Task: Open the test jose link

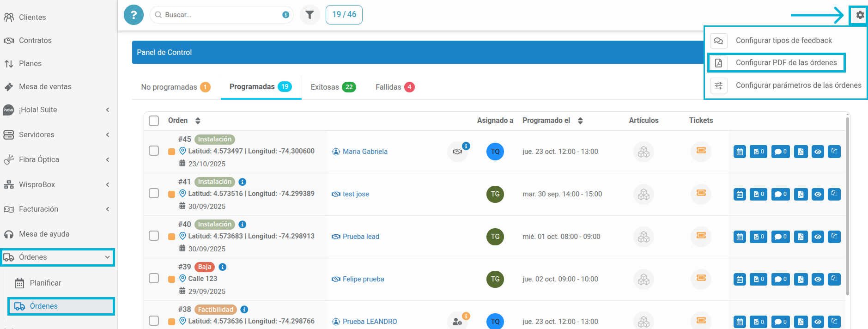Action: pos(356,194)
